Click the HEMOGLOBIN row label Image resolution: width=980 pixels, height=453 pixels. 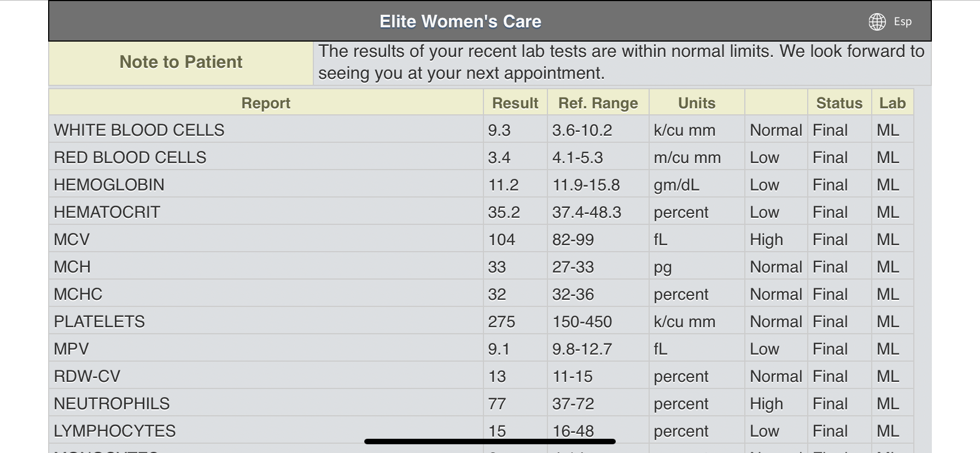pyautogui.click(x=109, y=185)
